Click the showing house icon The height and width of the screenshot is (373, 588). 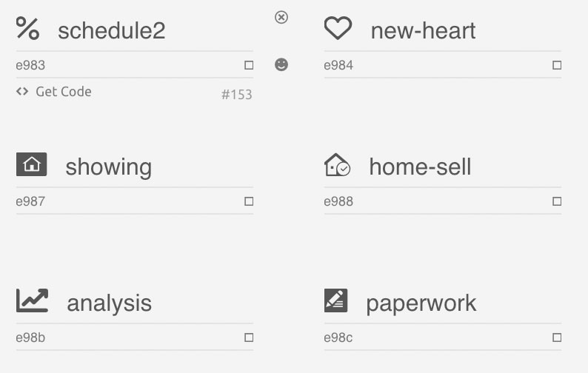[x=32, y=164]
